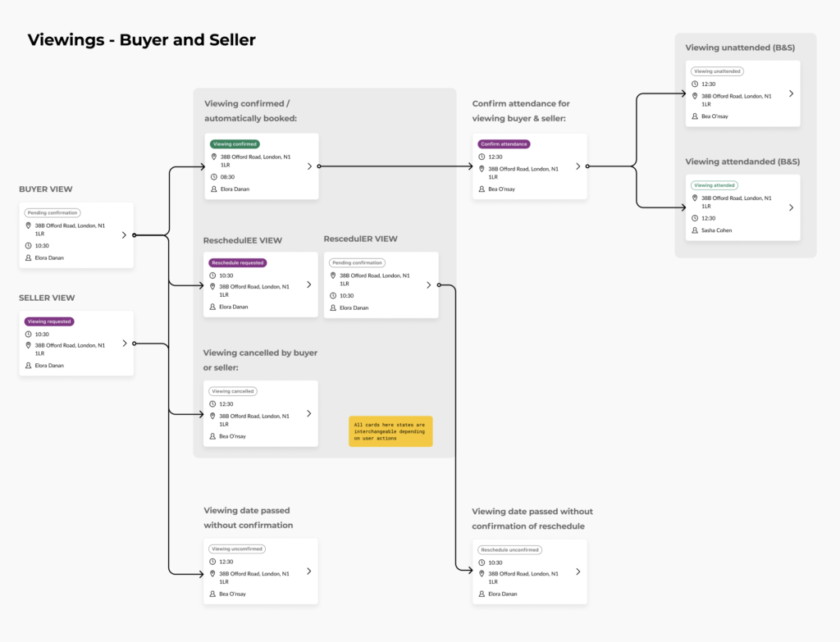This screenshot has width=840, height=642.
Task: Click the Viewings - Buyer and Seller title
Action: 141,40
